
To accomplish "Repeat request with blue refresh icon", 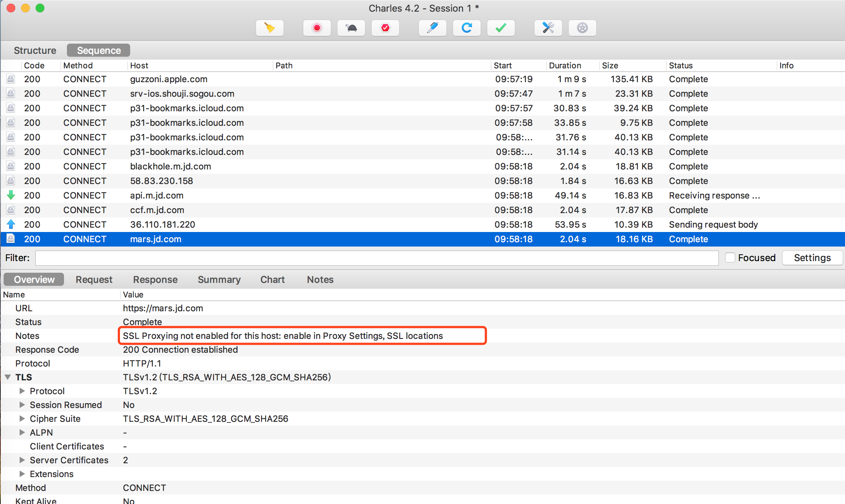I will tap(466, 28).
